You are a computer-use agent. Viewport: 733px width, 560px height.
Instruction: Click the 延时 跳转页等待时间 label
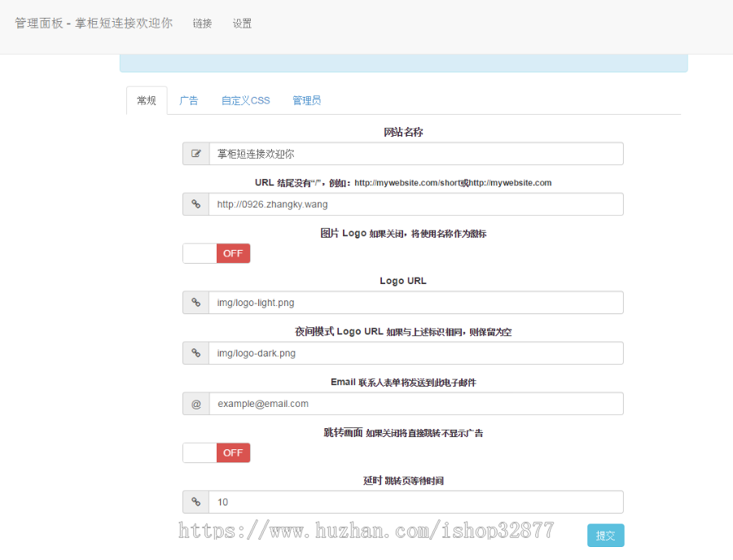coord(403,480)
